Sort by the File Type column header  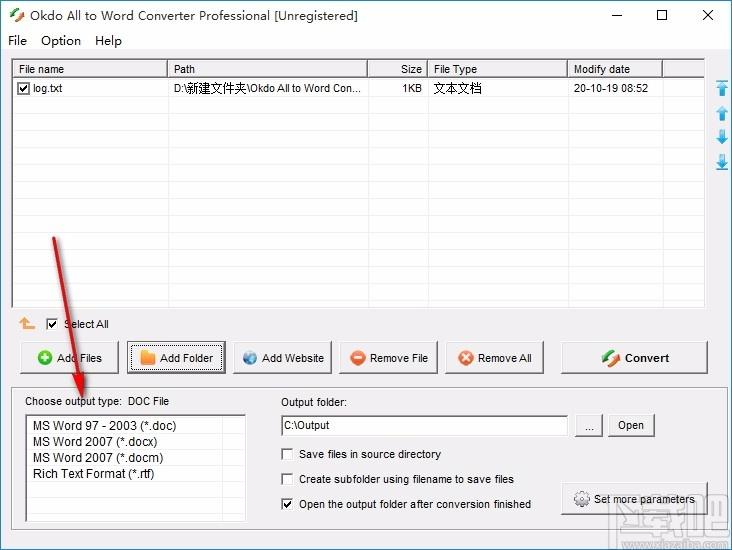[498, 69]
